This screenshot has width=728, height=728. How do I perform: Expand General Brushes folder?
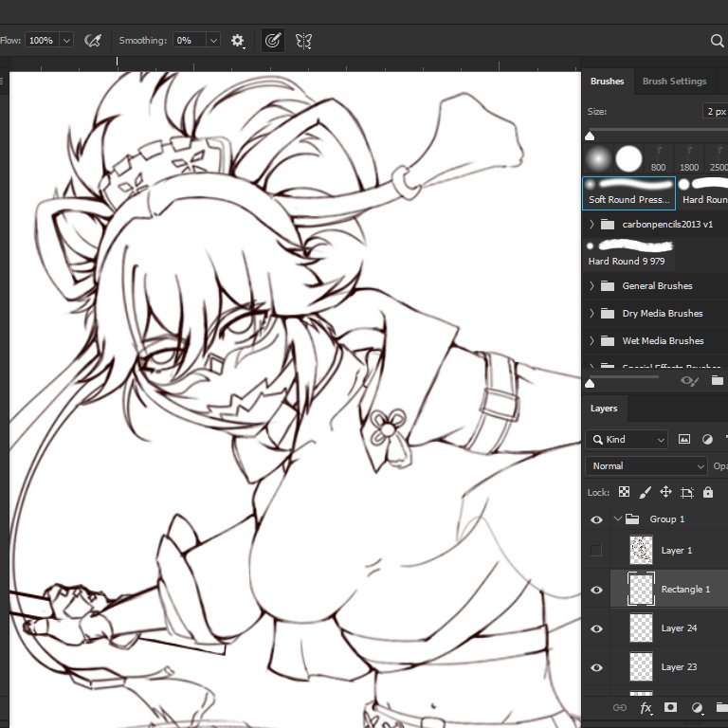(x=591, y=286)
